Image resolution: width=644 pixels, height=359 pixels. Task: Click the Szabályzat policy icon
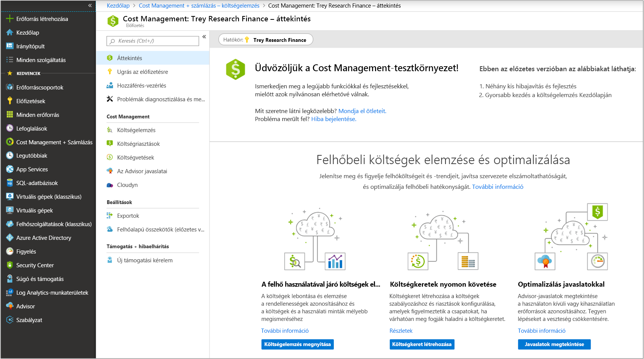coord(10,320)
